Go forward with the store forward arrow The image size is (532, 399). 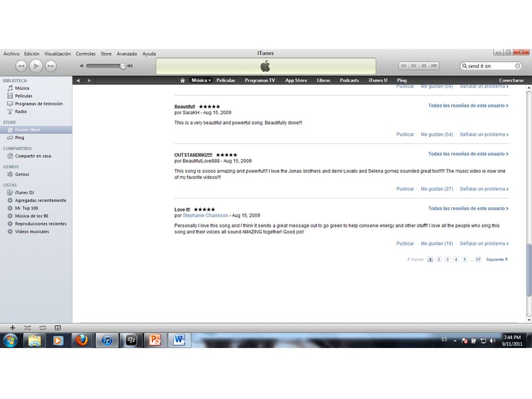[89, 80]
